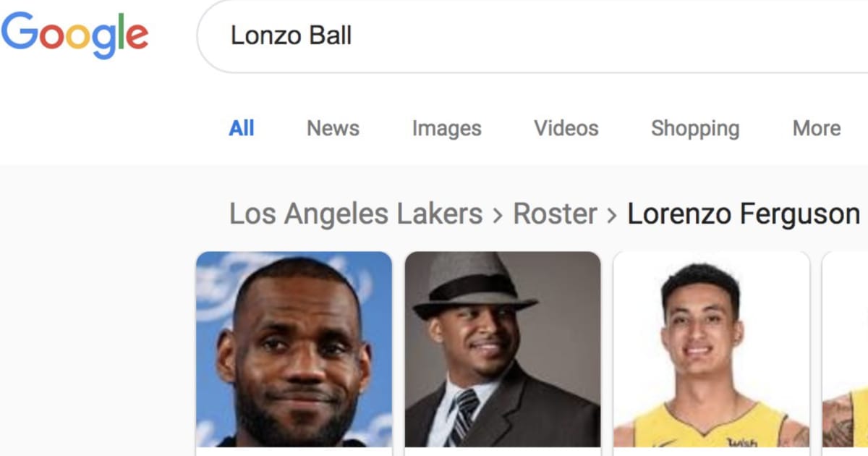This screenshot has height=456, width=868.
Task: Open the photo with blue background
Action: (x=294, y=349)
